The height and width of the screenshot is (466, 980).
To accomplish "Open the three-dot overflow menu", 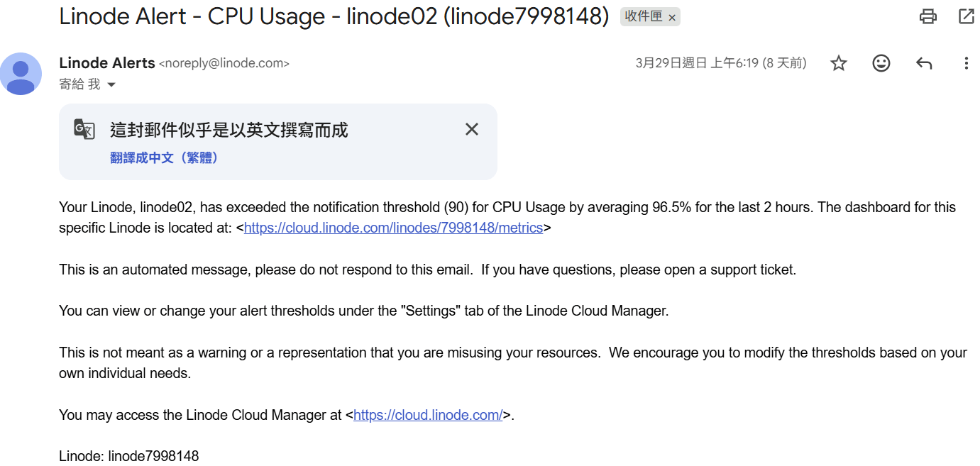I will coord(967,63).
